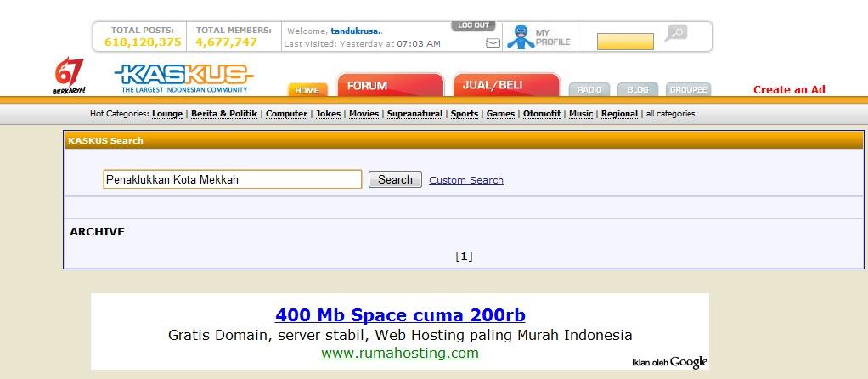This screenshot has height=379, width=868.
Task: Switch to the HOME tab
Action: [x=307, y=90]
